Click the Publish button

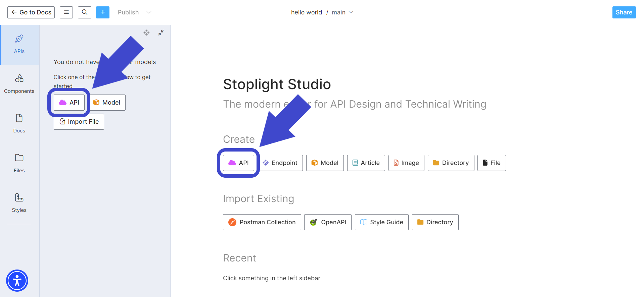click(x=128, y=12)
